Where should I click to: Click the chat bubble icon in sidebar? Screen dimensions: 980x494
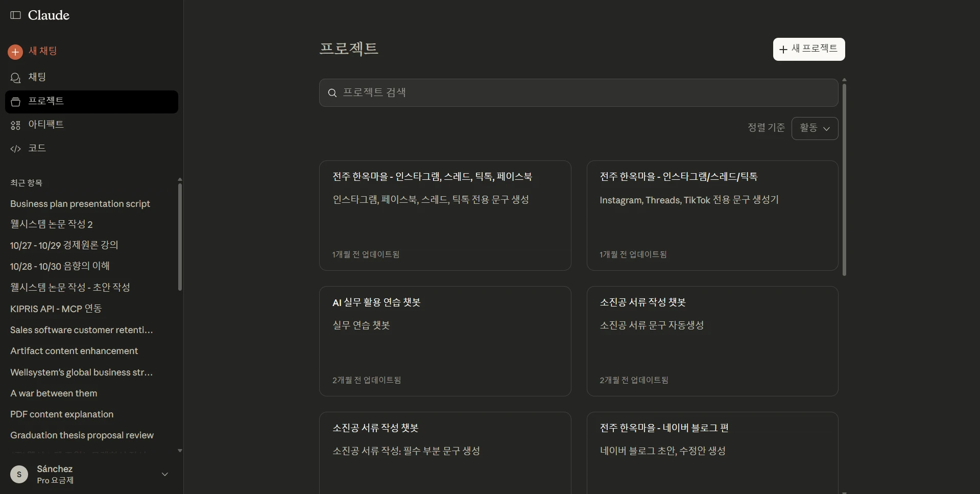[x=16, y=78]
